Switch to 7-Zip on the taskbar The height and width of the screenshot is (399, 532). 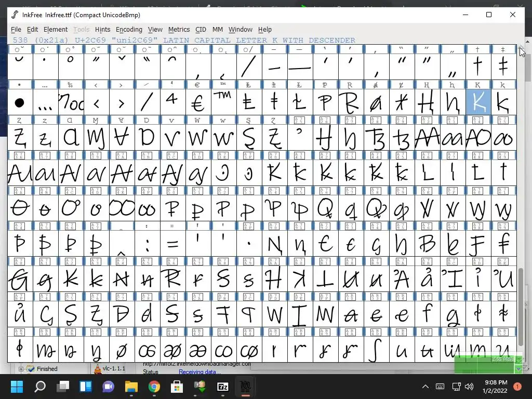(222, 387)
